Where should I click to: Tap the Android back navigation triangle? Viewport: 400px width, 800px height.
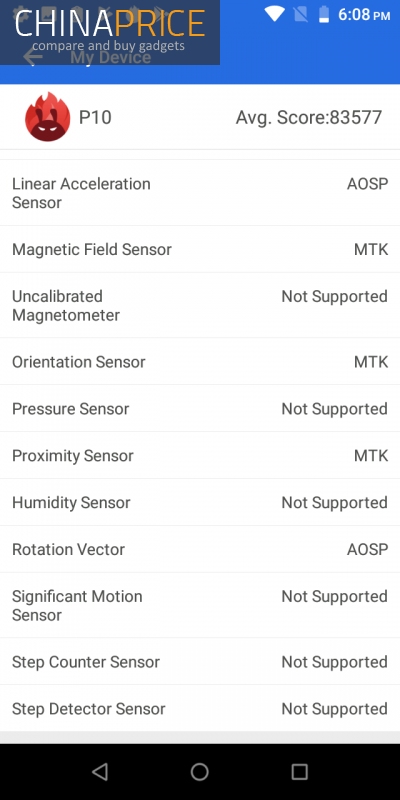click(x=99, y=771)
